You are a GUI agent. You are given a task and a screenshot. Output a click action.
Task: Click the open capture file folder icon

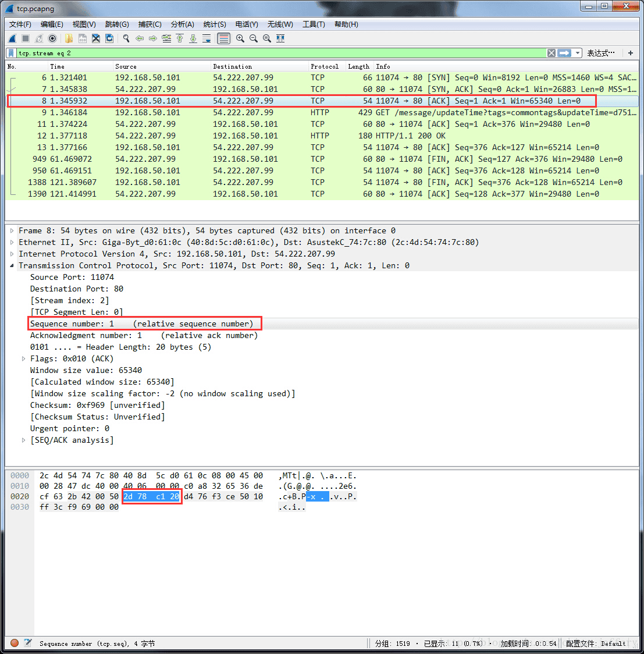click(69, 38)
